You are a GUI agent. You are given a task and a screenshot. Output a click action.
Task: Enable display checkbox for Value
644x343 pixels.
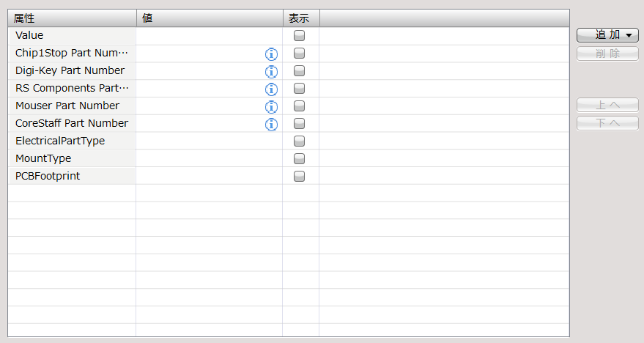[300, 35]
